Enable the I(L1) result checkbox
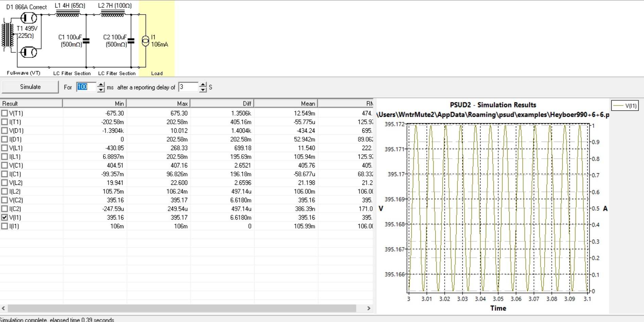Viewport: 644px width, 322px height. [4, 157]
